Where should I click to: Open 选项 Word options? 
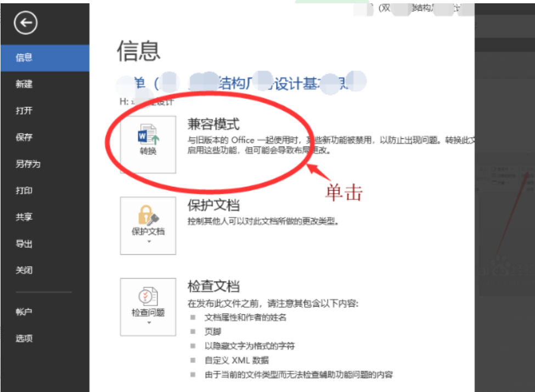tap(24, 338)
